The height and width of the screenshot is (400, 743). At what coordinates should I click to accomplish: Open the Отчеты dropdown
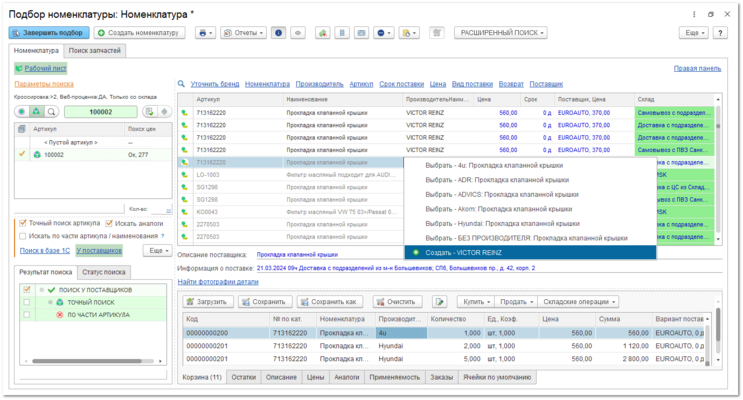243,33
